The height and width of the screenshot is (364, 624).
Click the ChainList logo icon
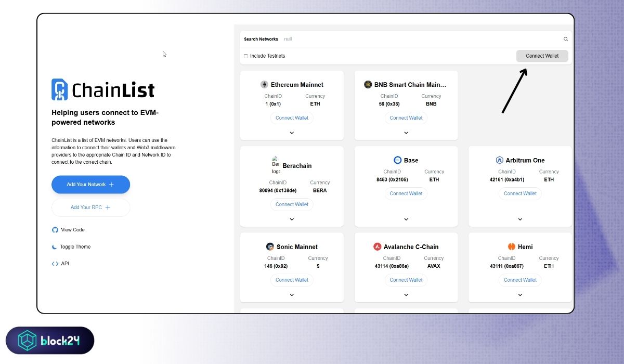60,89
